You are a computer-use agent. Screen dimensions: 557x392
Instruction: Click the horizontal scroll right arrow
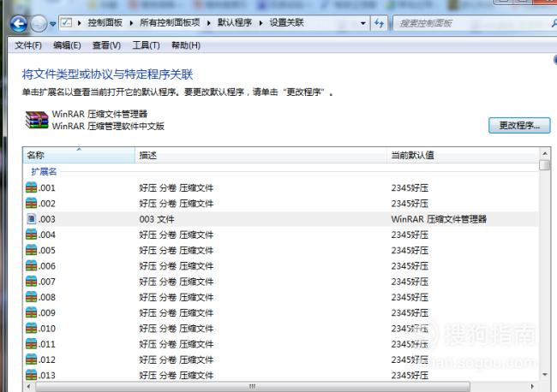pos(532,386)
